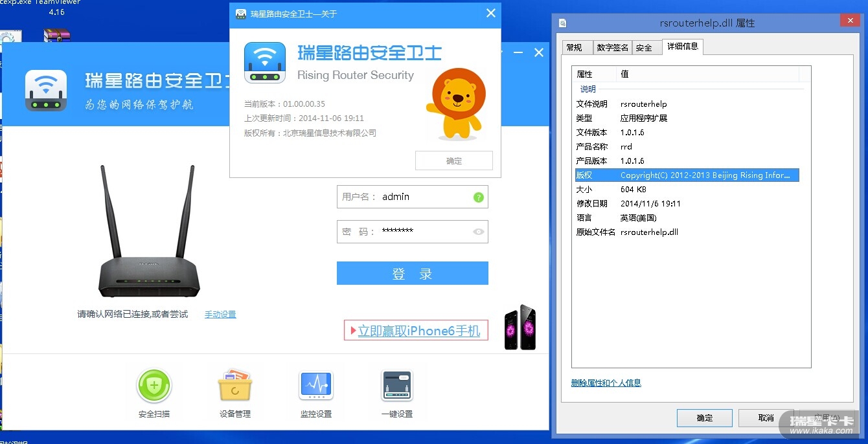Viewport: 868px width, 444px height.
Task: Click 确定 in the properties window
Action: click(705, 417)
